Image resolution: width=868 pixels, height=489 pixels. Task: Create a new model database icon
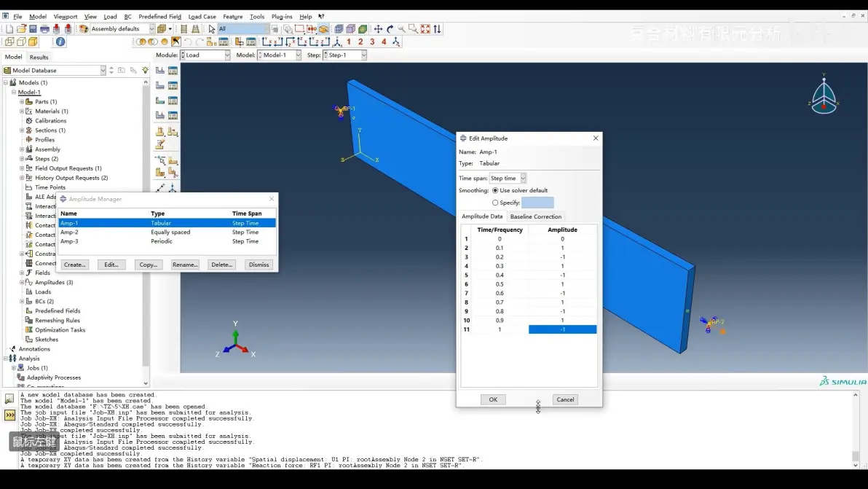point(9,29)
